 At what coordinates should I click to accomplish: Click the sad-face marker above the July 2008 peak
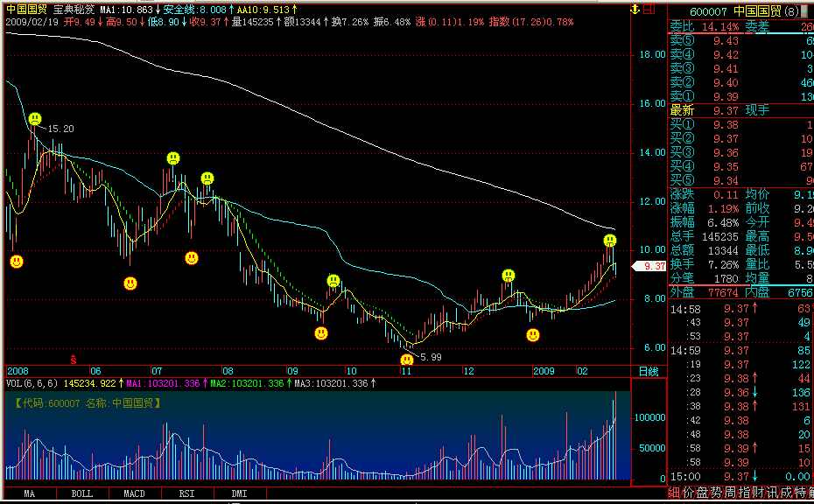click(x=173, y=157)
